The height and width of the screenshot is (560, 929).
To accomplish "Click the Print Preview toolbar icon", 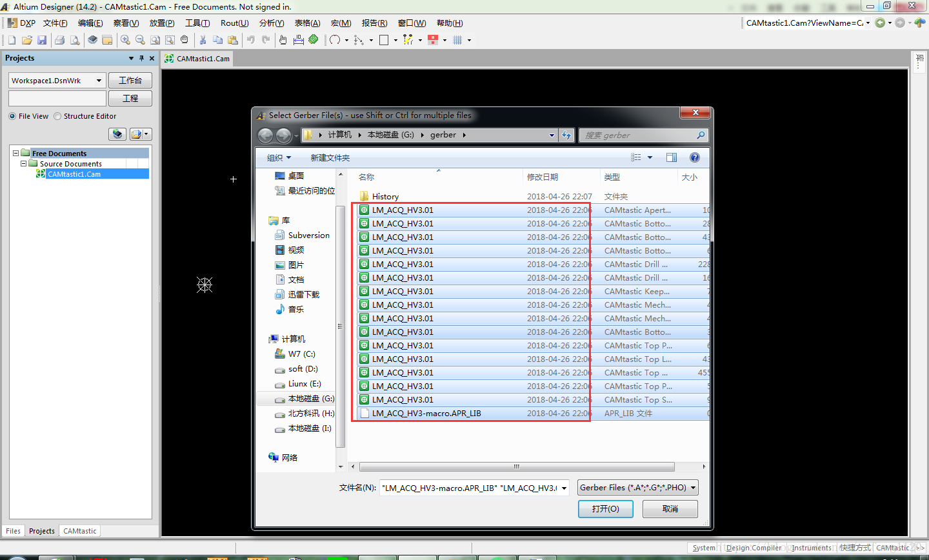I will pyautogui.click(x=75, y=40).
